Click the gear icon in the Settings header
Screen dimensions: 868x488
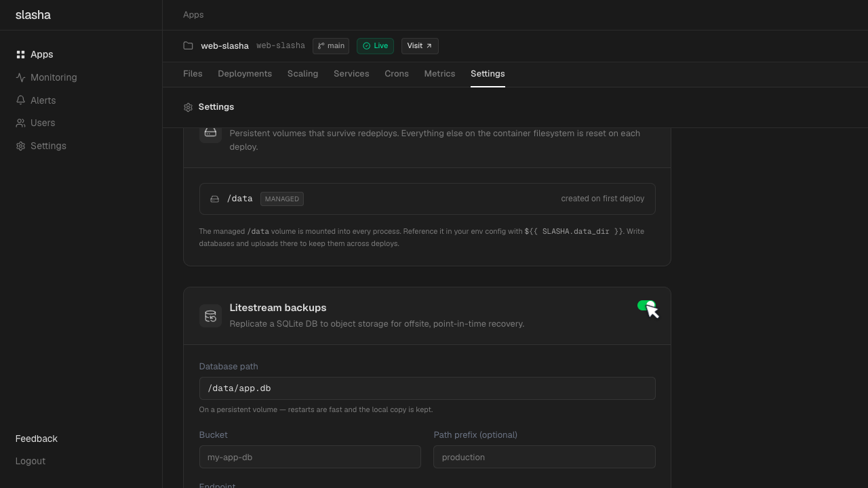[x=188, y=107]
